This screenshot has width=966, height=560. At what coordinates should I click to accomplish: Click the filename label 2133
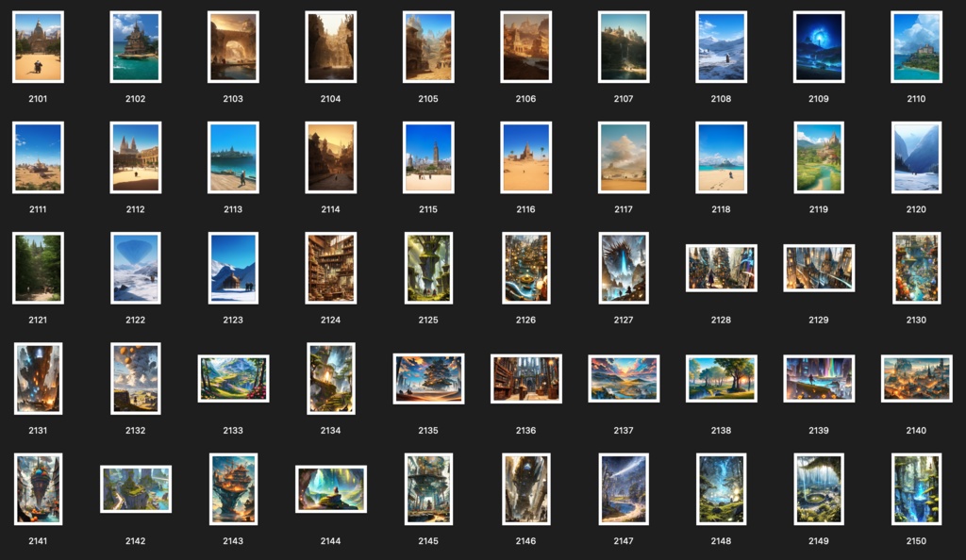233,431
